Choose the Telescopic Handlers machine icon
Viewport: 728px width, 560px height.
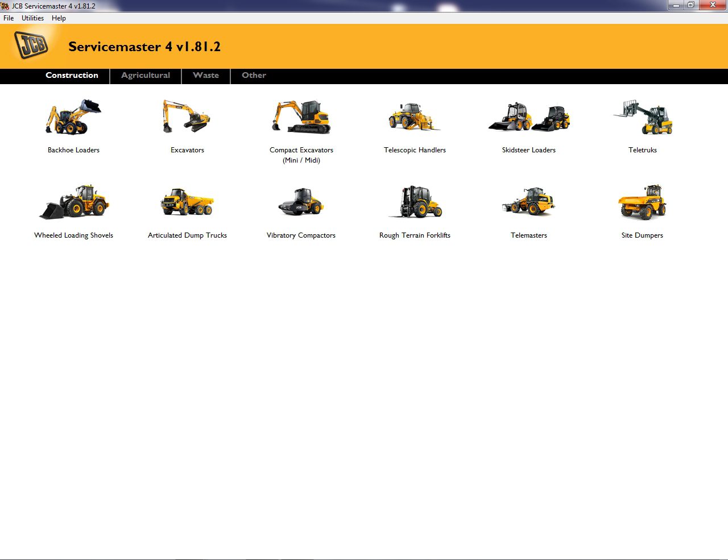[415, 117]
